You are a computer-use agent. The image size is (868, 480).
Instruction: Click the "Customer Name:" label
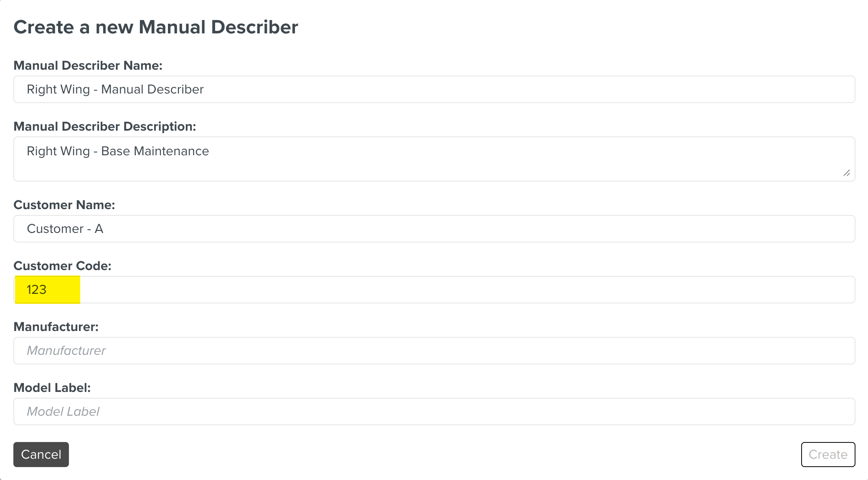[64, 205]
